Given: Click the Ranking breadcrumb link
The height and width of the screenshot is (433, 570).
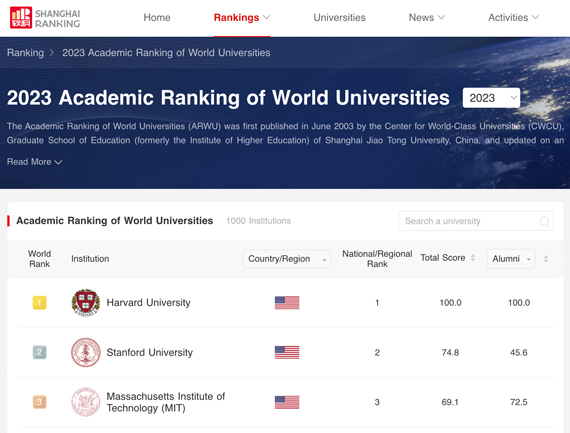Looking at the screenshot, I should tap(25, 53).
